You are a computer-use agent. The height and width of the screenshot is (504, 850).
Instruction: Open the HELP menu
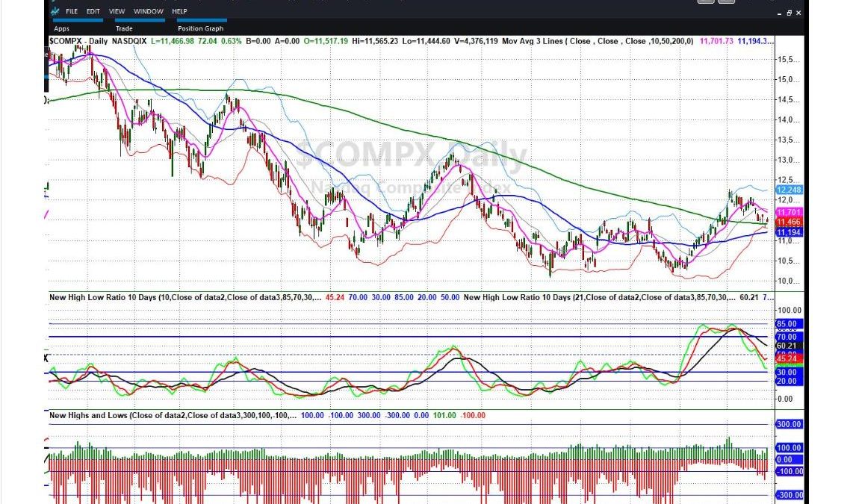(x=179, y=12)
